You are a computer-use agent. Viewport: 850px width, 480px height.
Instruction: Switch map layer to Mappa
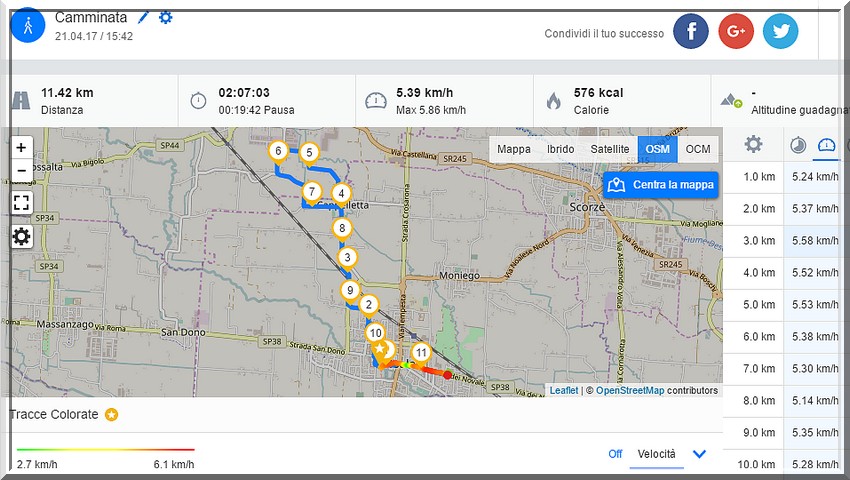tap(514, 149)
